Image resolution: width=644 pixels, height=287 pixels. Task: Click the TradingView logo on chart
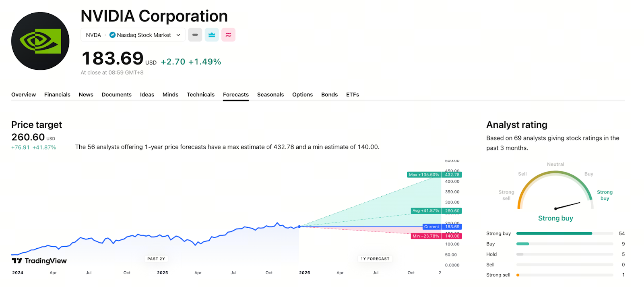click(x=39, y=261)
